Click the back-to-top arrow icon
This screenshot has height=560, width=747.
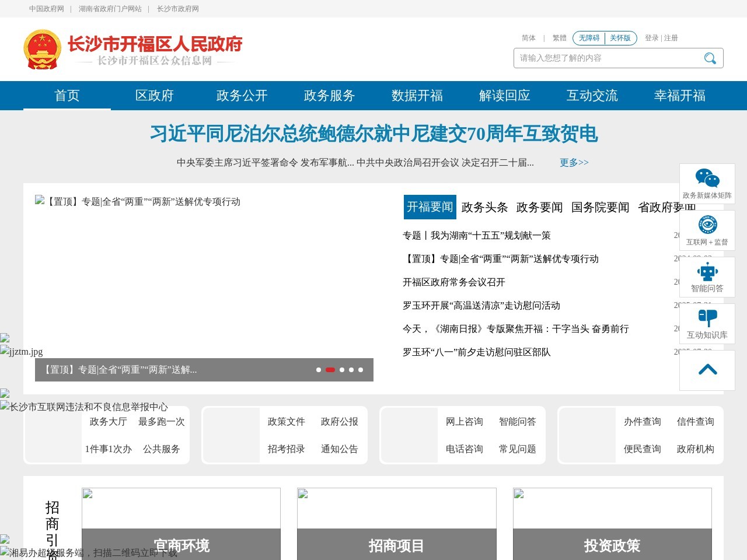tap(707, 369)
